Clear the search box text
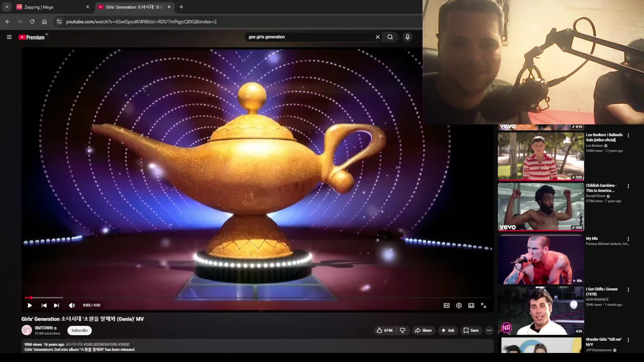Image resolution: width=644 pixels, height=362 pixels. (377, 37)
